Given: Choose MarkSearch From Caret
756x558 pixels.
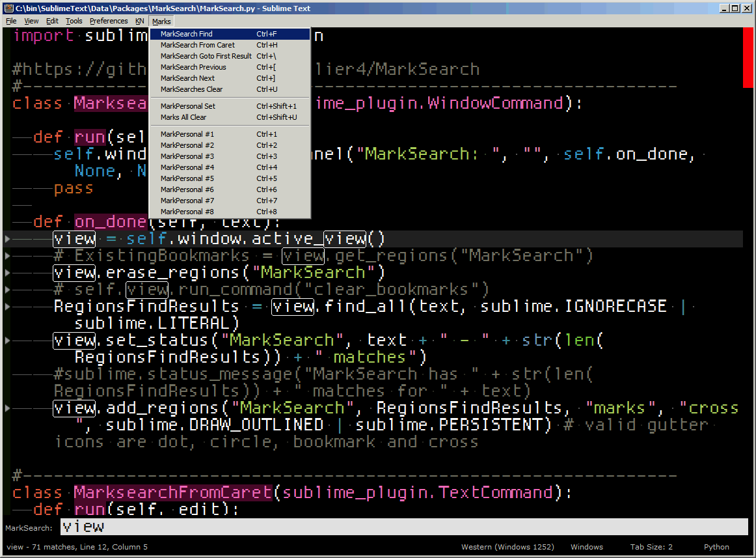Looking at the screenshot, I should [230, 45].
